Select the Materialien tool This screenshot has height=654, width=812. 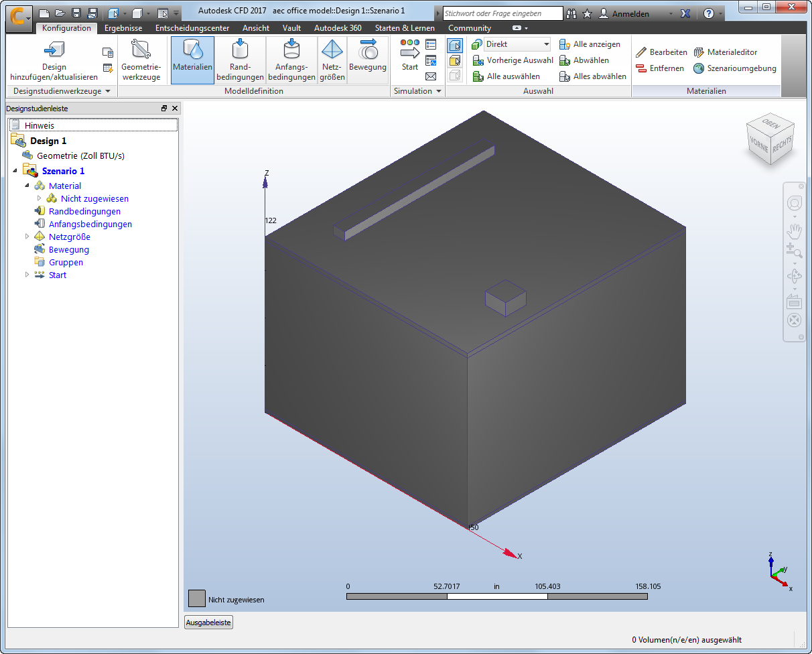[x=192, y=60]
